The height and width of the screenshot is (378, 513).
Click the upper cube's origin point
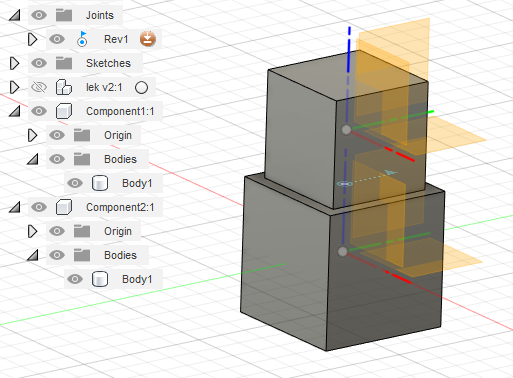(x=346, y=130)
